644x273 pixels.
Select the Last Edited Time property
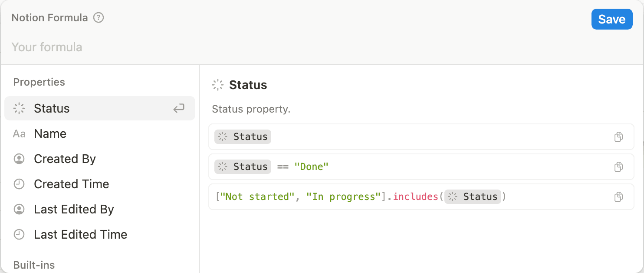click(x=81, y=235)
